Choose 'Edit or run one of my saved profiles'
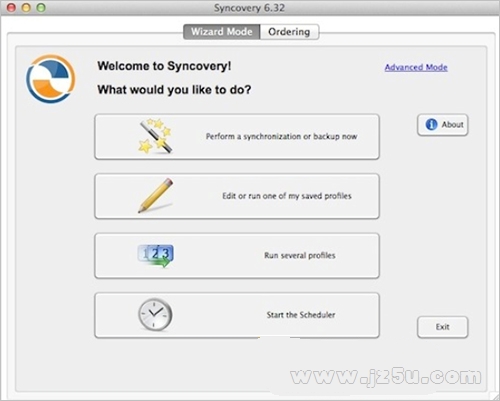This screenshot has height=401, width=500. 237,196
